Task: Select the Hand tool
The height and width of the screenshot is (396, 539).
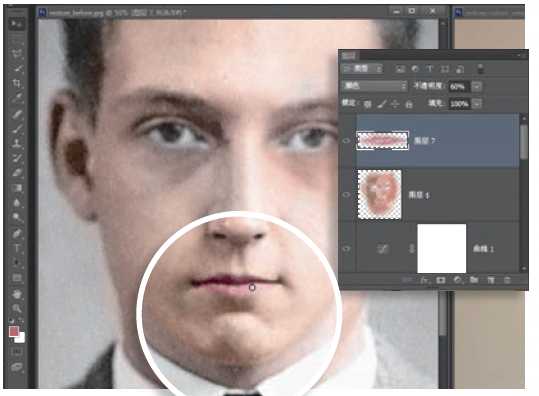Action: coord(17,294)
